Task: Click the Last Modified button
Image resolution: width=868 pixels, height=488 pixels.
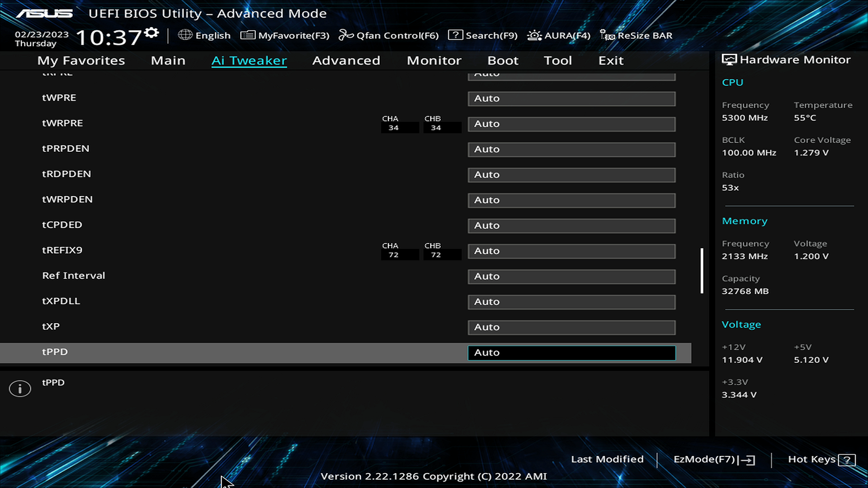Action: coord(607,459)
